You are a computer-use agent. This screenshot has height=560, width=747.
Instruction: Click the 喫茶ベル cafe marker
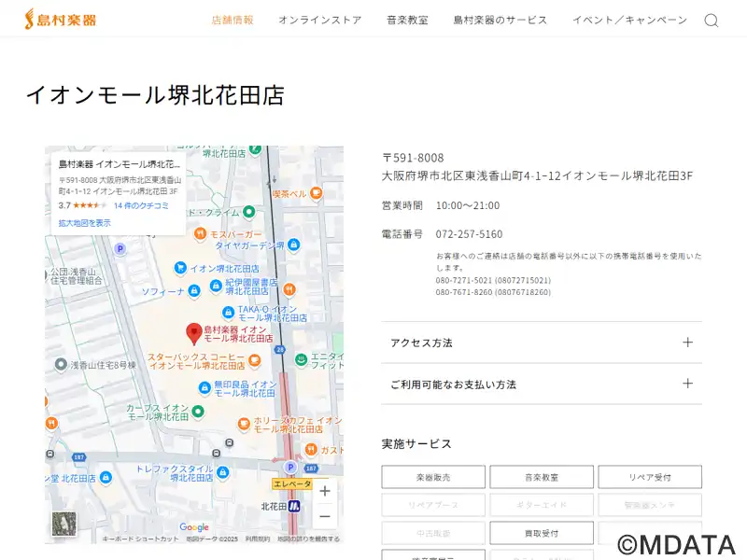[x=316, y=193]
